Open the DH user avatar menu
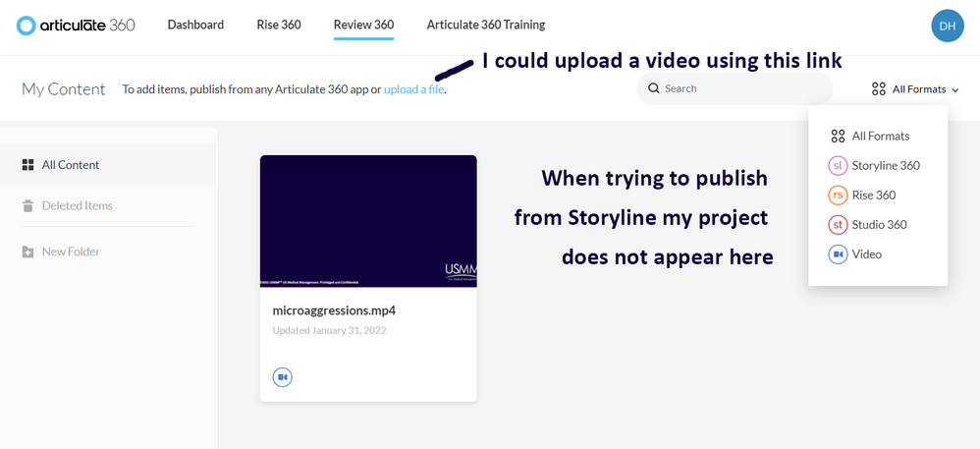 point(947,26)
